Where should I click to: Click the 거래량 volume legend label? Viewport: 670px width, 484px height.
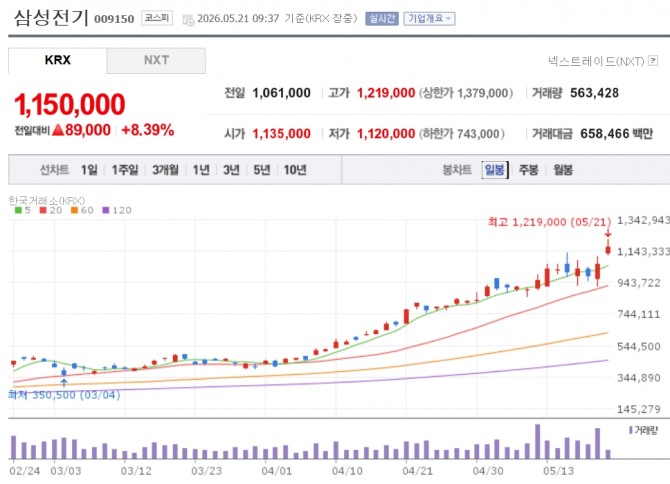pos(644,430)
